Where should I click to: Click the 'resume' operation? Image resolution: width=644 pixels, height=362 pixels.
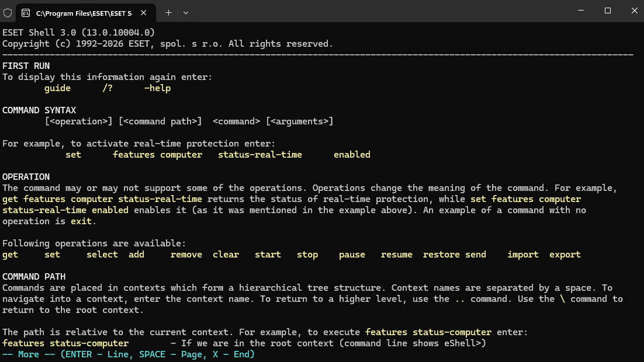pyautogui.click(x=396, y=255)
